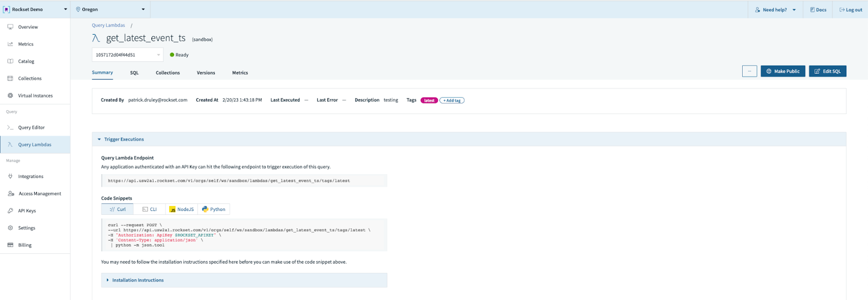Click the Query Lambdas breadcrumb link

tap(108, 25)
